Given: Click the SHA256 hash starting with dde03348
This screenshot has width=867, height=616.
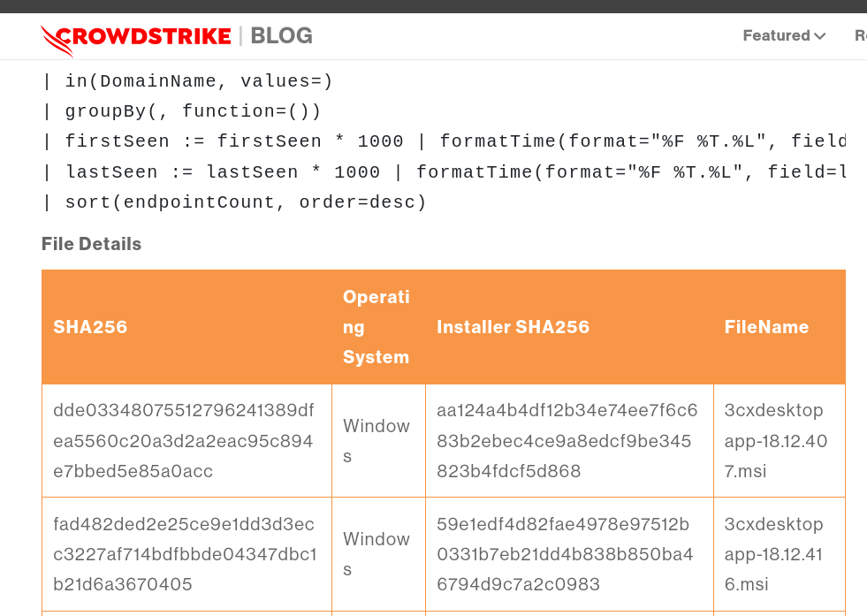Looking at the screenshot, I should (183, 440).
